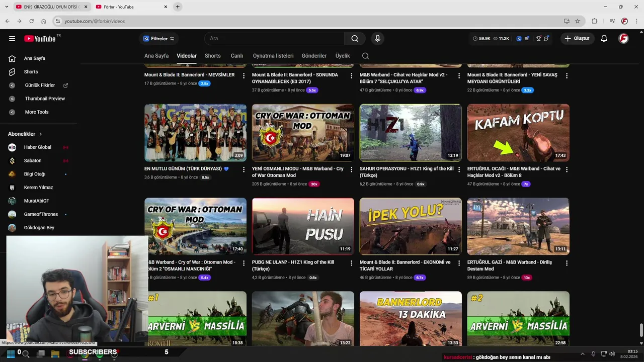This screenshot has height=362, width=644.
Task: Open the YouTube account avatar menu
Action: pos(623,39)
